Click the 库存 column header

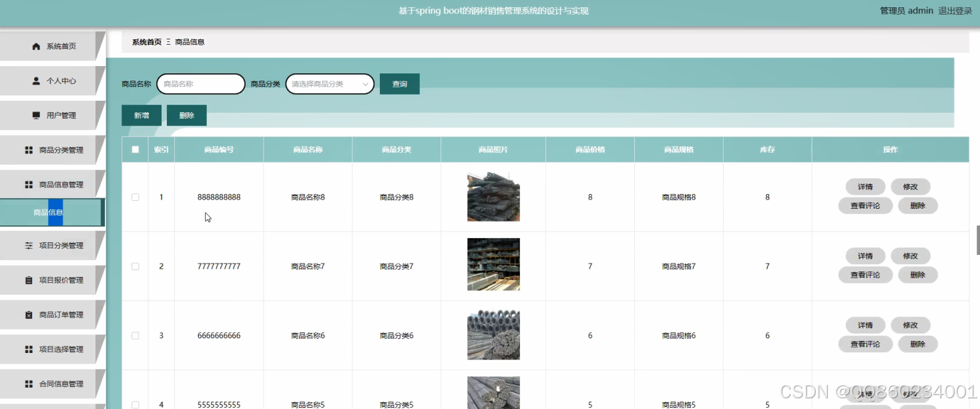(767, 149)
